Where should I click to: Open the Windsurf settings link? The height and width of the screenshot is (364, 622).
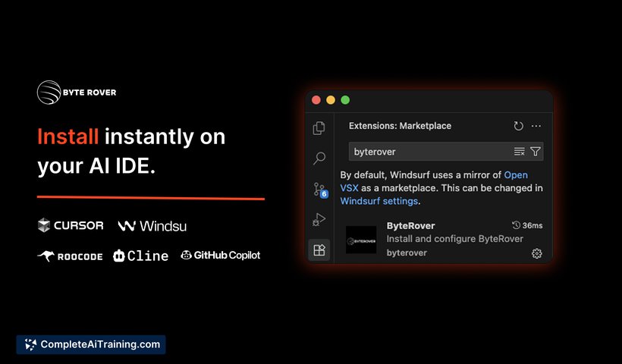coord(379,201)
